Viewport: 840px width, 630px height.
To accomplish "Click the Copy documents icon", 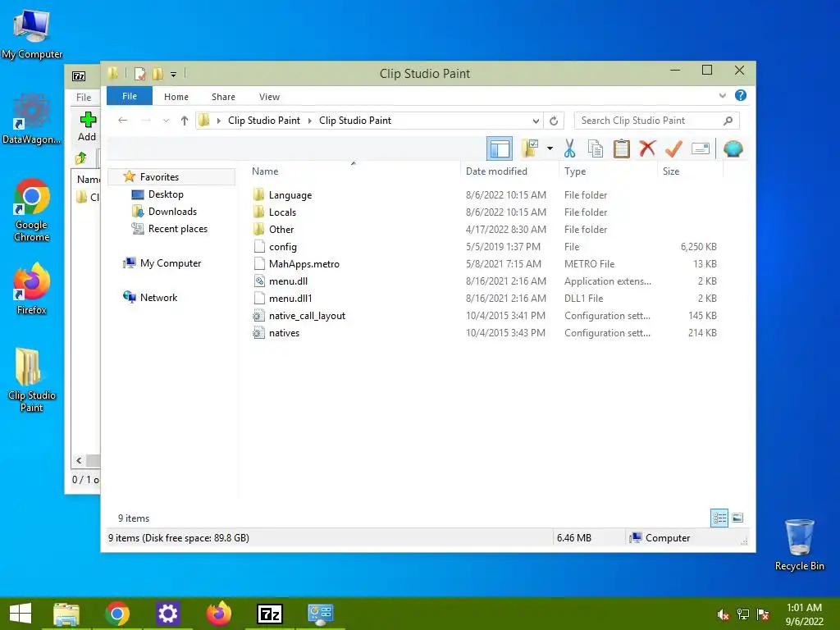I will point(596,148).
